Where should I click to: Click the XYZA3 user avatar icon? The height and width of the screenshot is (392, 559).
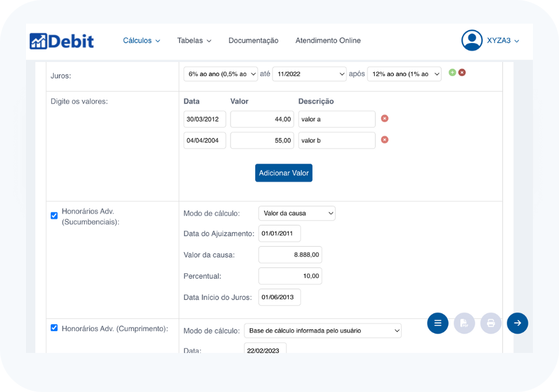(x=472, y=41)
